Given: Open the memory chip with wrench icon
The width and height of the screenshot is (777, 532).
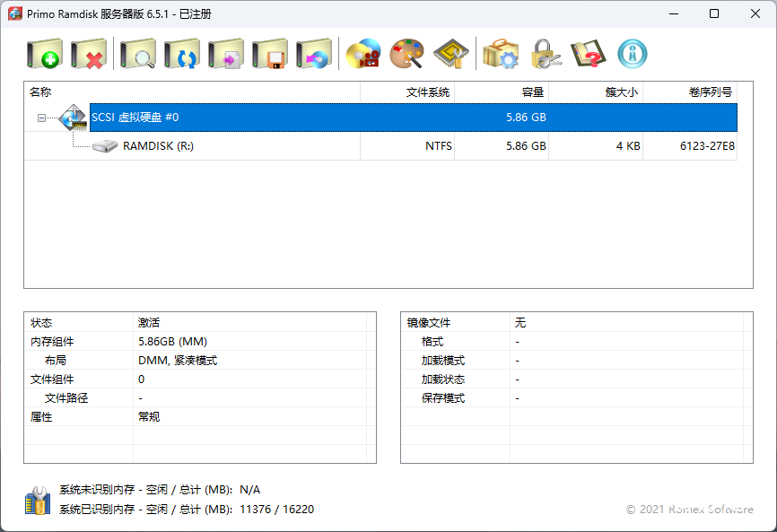Looking at the screenshot, I should click(x=451, y=54).
